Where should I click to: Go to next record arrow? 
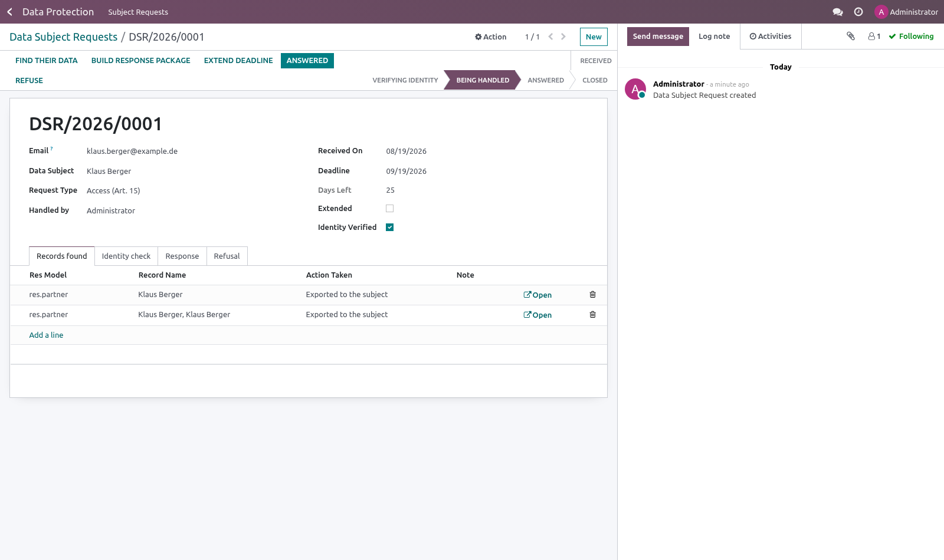coord(563,37)
